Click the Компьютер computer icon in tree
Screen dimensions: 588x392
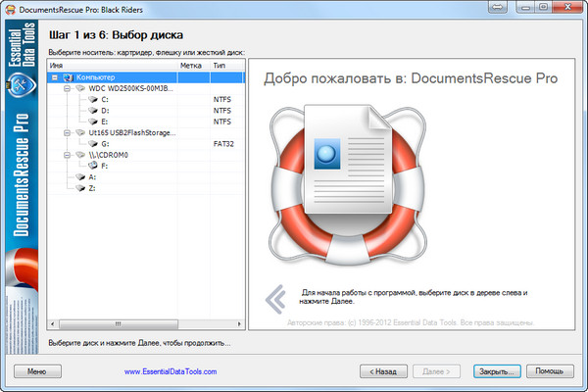[x=67, y=76]
